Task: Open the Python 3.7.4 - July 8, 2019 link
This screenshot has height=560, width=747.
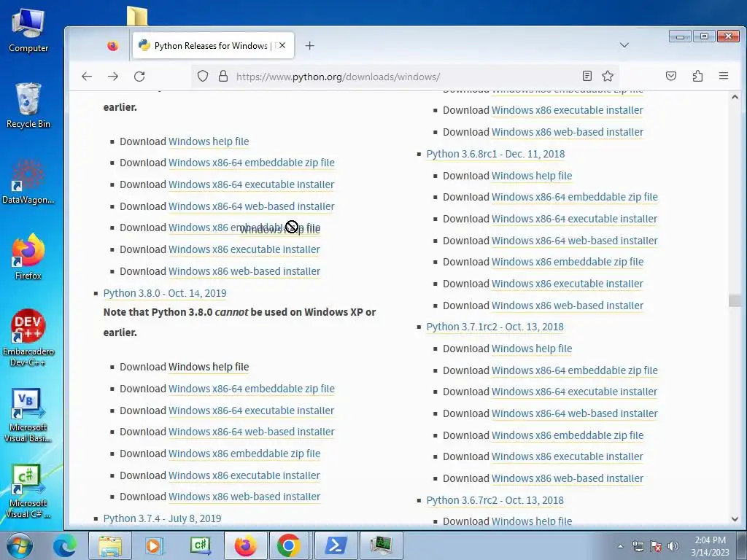Action: [163, 518]
